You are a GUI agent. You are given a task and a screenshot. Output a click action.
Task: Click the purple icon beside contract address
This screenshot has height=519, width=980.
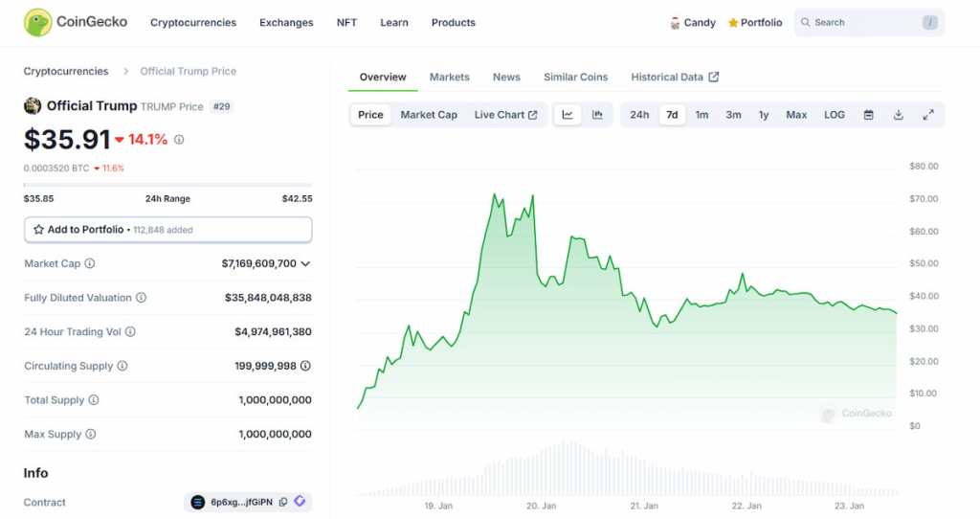point(300,502)
